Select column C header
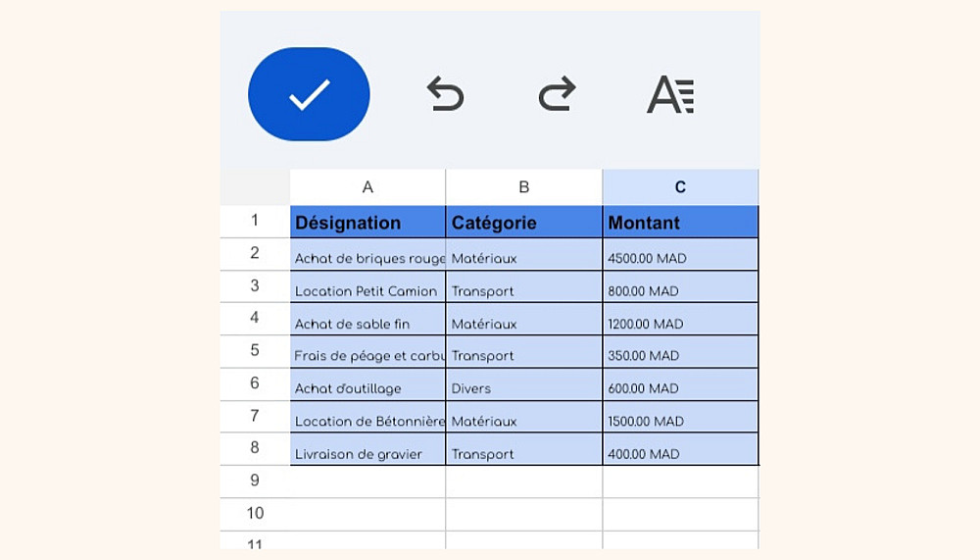The image size is (980, 560). click(x=680, y=187)
